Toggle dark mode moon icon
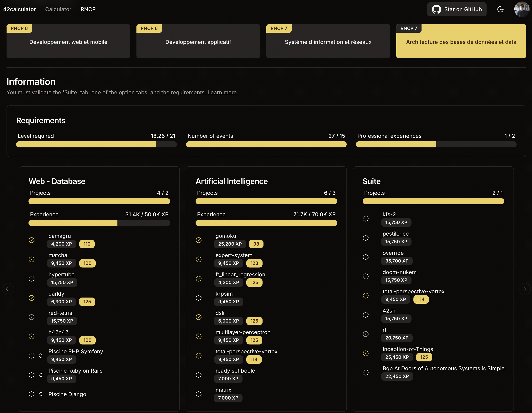 [x=500, y=9]
